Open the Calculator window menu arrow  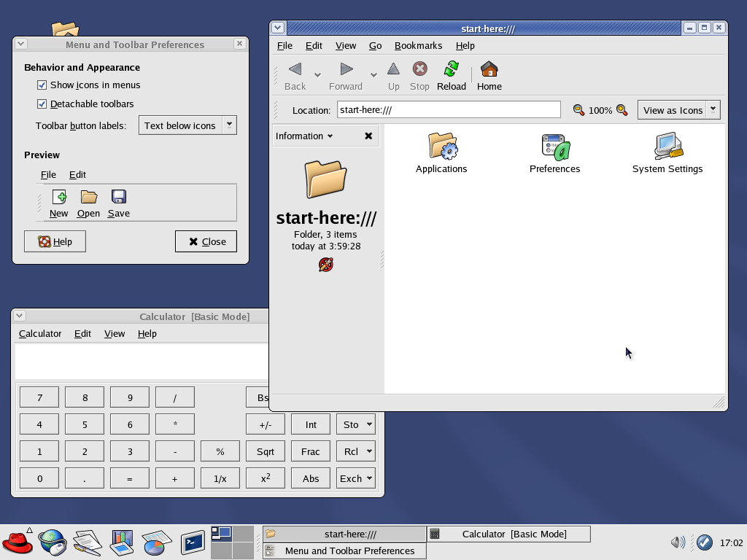[20, 316]
